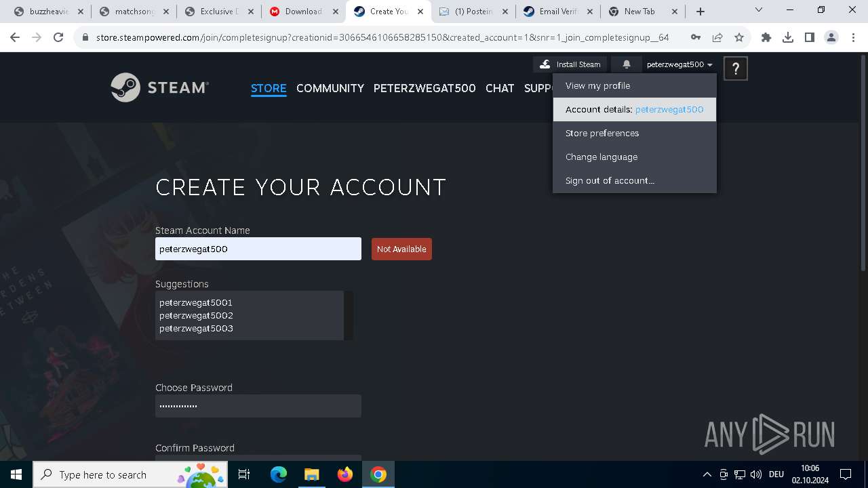Switch the DEU keyboard language
This screenshot has height=488, width=868.
pos(776,474)
